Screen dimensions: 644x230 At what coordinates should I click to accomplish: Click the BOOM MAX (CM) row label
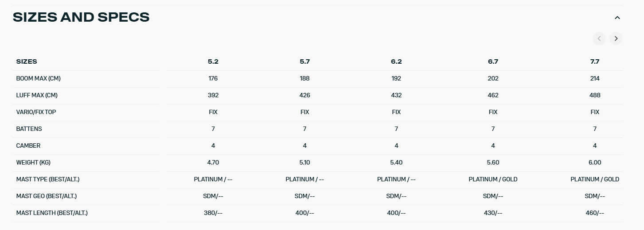click(39, 78)
